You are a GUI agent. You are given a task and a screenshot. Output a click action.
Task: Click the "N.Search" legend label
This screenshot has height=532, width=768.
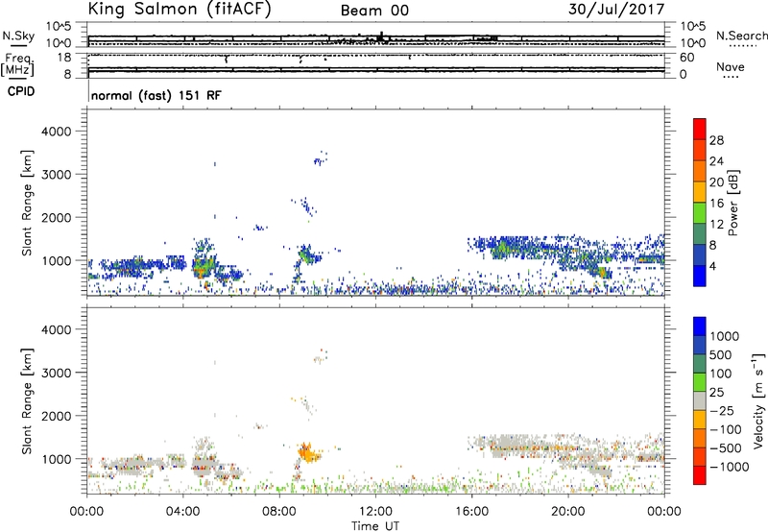pos(741,36)
